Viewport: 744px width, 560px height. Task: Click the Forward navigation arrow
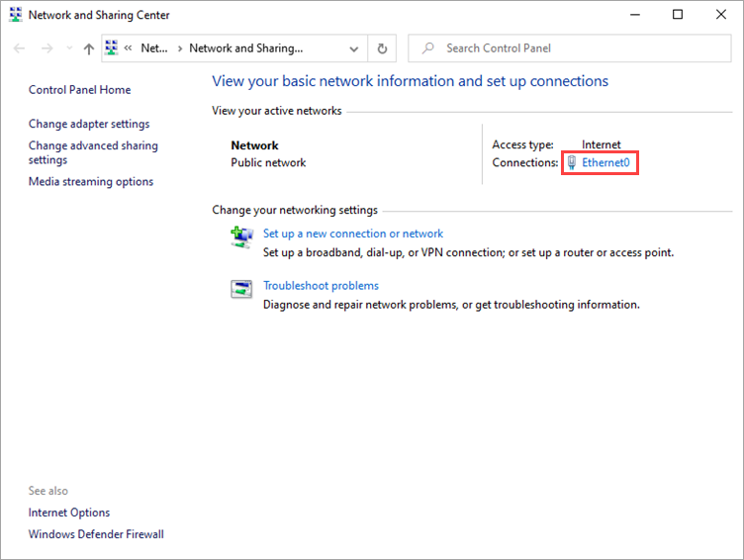pyautogui.click(x=46, y=48)
